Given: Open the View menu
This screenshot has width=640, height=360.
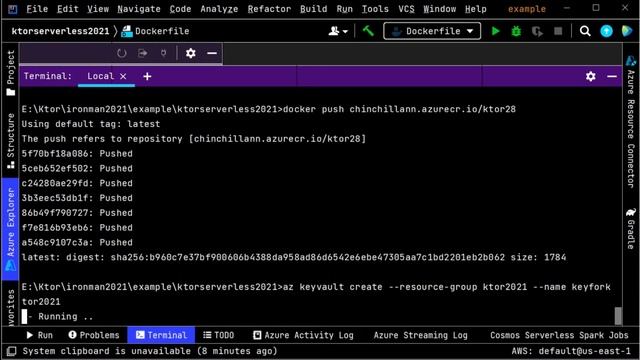Looking at the screenshot, I should click(98, 9).
